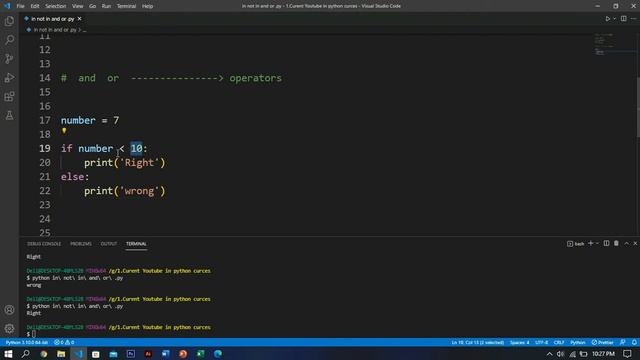Open the Testing flask view
The width and height of the screenshot is (640, 360).
[9, 116]
